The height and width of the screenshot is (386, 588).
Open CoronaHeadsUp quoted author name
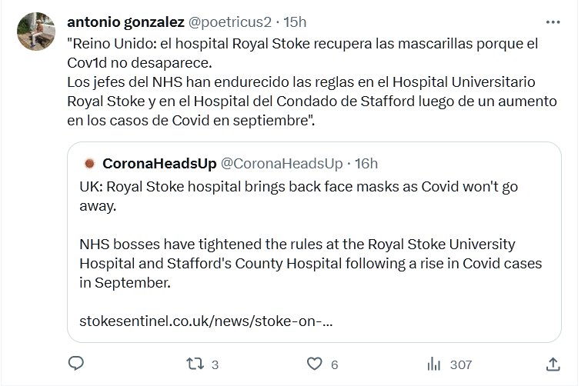pyautogui.click(x=159, y=163)
